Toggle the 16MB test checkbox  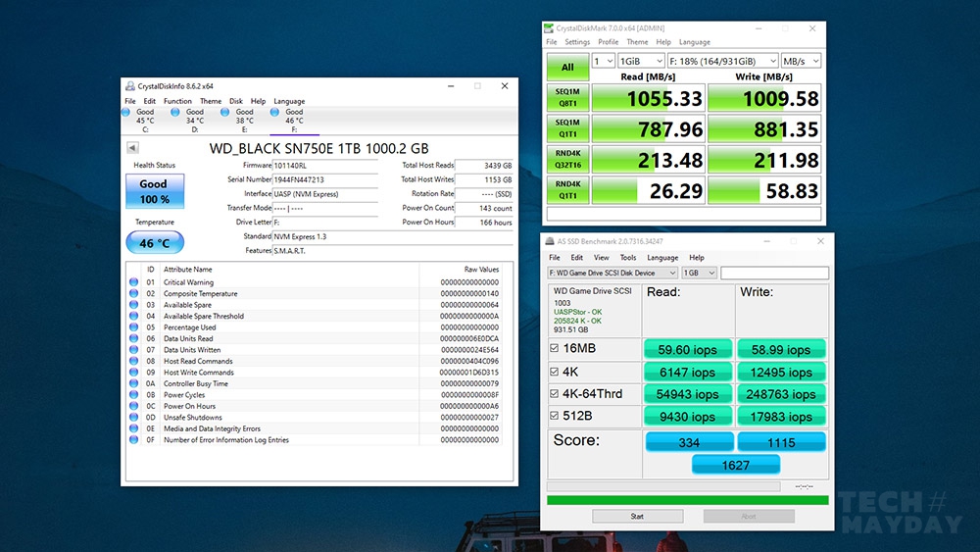tap(554, 348)
